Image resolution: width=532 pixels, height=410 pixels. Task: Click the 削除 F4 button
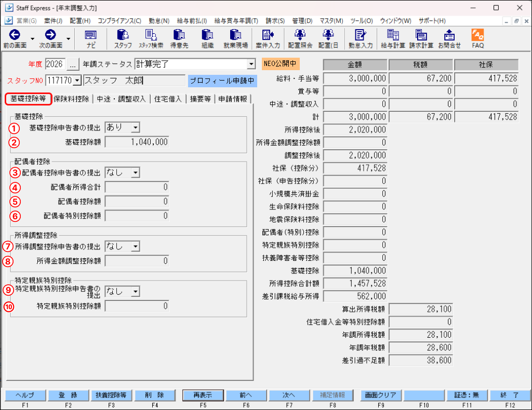[x=155, y=395]
